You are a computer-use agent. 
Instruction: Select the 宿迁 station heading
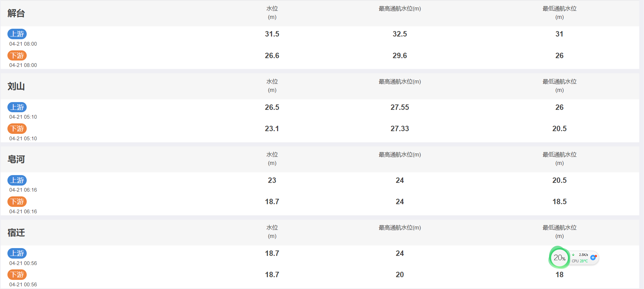pos(16,233)
